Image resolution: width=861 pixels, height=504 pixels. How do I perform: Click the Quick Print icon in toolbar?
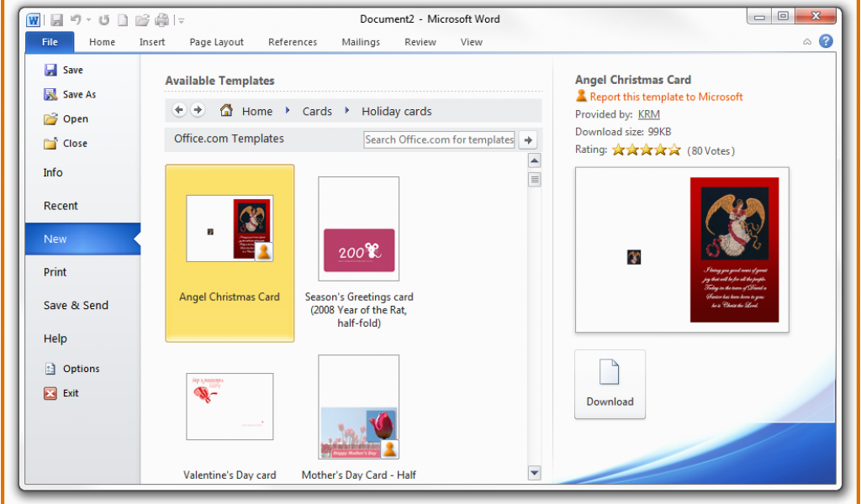[161, 20]
